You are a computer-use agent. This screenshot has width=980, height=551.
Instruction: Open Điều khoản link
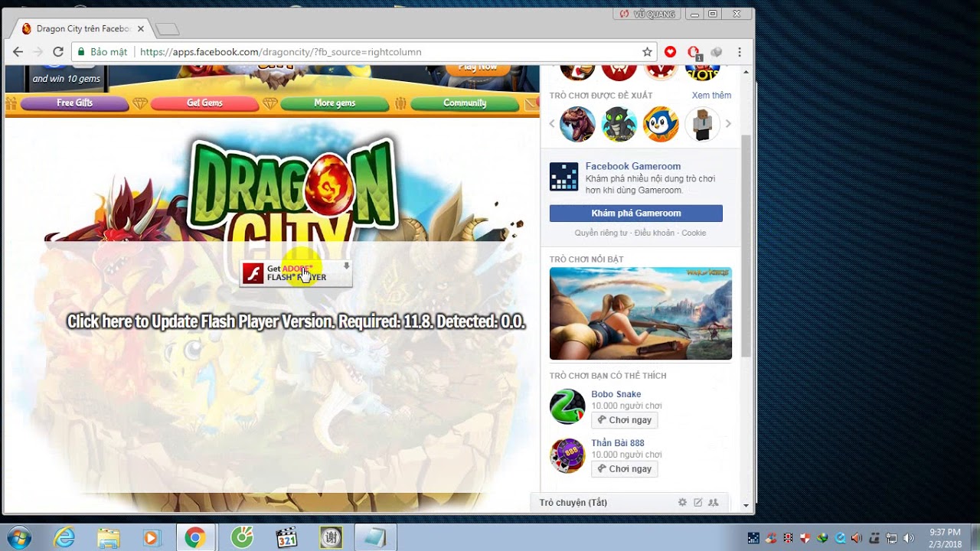654,233
